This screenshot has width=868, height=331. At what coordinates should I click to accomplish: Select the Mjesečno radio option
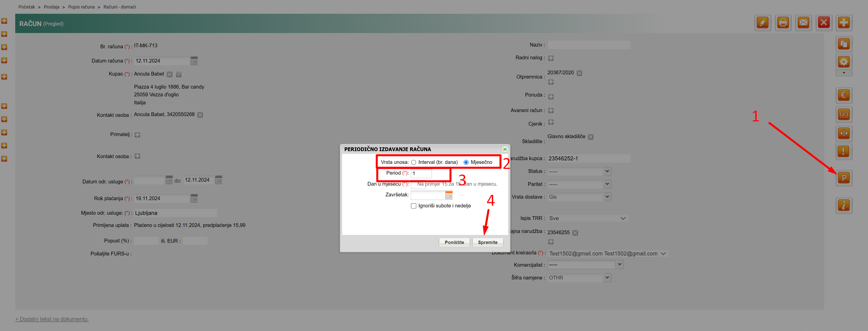pyautogui.click(x=466, y=162)
